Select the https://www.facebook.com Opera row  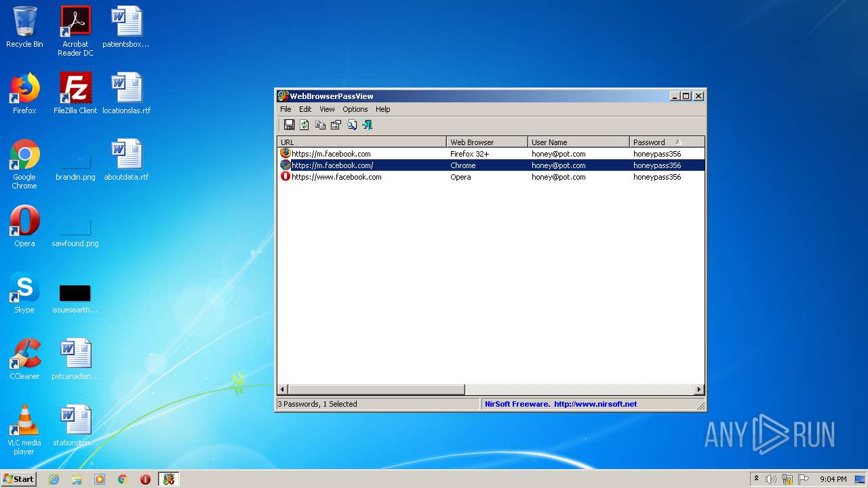click(x=491, y=177)
